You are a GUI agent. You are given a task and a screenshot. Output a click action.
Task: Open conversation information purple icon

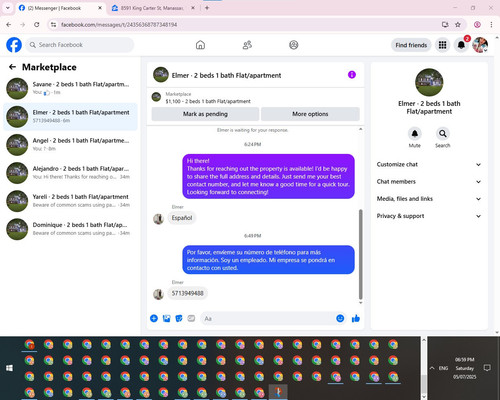[x=352, y=75]
